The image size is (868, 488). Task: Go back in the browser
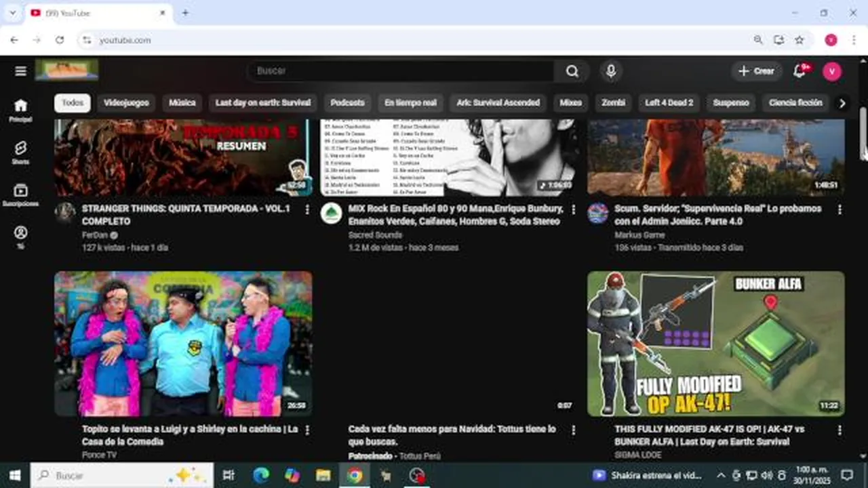(14, 40)
